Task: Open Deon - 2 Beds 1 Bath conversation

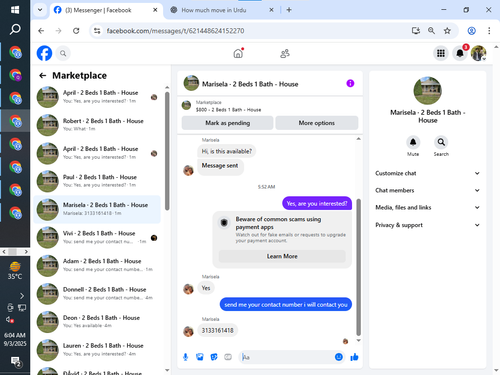Action: click(97, 322)
